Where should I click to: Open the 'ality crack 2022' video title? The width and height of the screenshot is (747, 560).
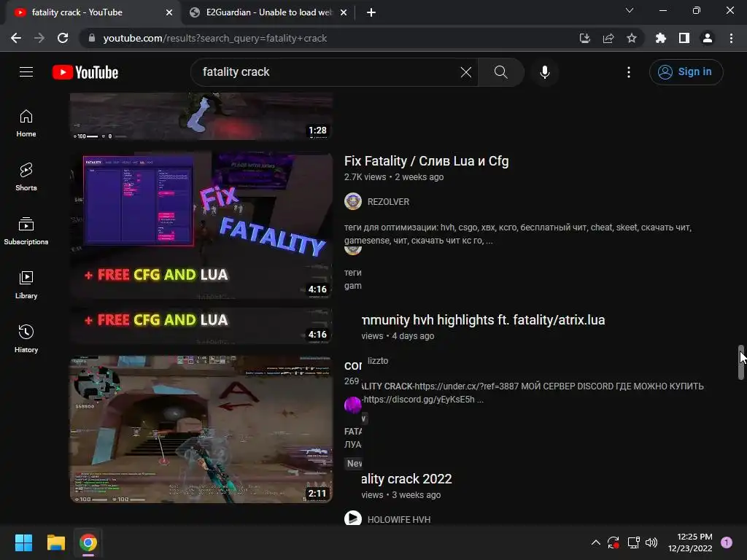pyautogui.click(x=406, y=478)
